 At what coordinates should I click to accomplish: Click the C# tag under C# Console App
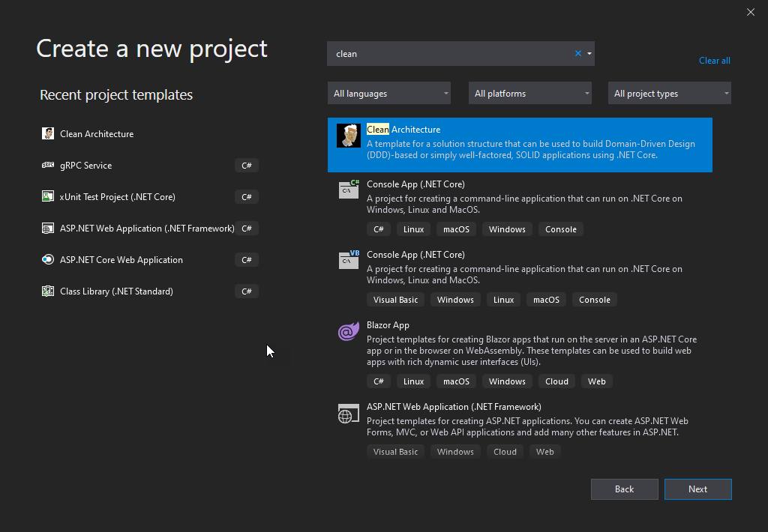click(379, 229)
